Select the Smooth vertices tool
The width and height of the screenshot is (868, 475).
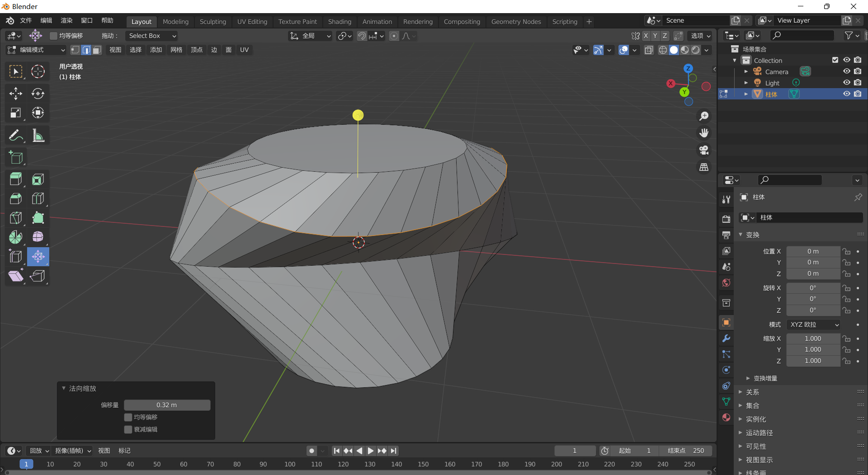tap(38, 237)
